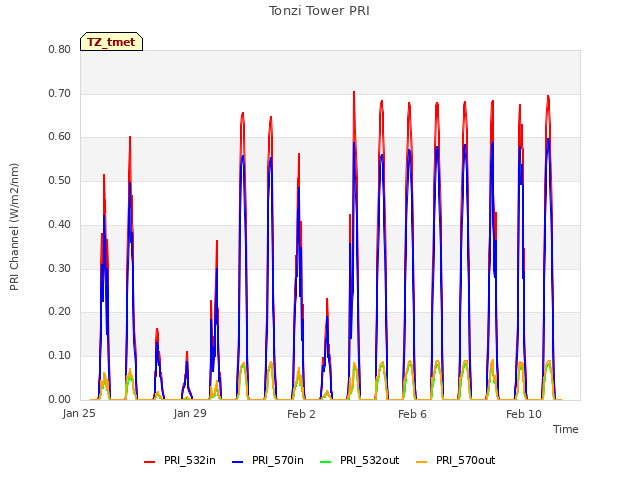The width and height of the screenshot is (640, 480).
Task: Click the red peak above Jan 29 tick
Action: pyautogui.click(x=187, y=352)
